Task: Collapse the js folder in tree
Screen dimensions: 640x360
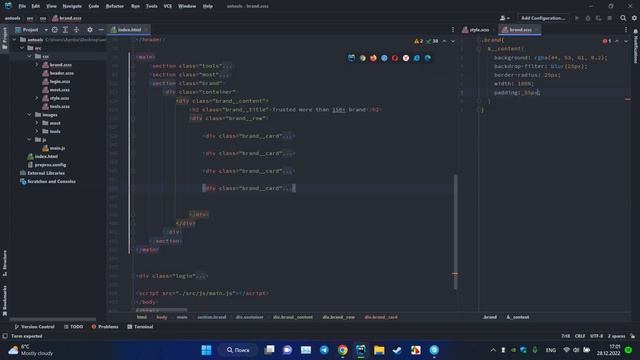Action: click(x=29, y=140)
